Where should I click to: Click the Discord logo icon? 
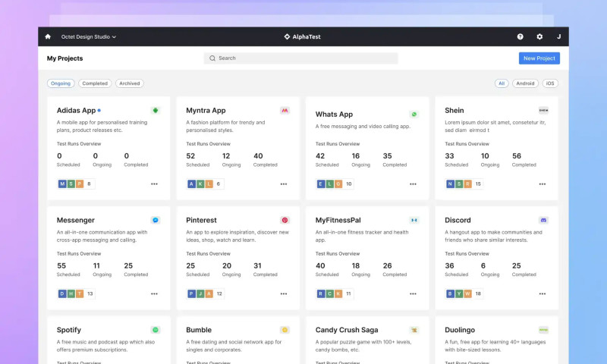point(543,220)
